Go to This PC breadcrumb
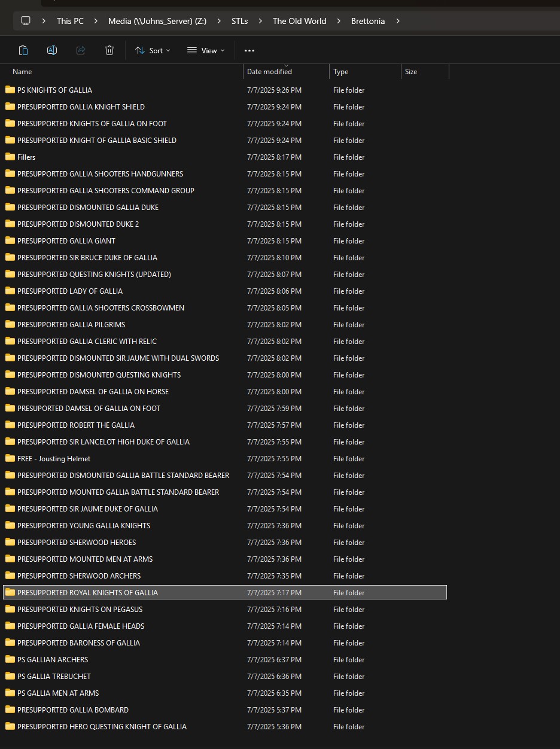This screenshot has height=749, width=560. pyautogui.click(x=70, y=21)
